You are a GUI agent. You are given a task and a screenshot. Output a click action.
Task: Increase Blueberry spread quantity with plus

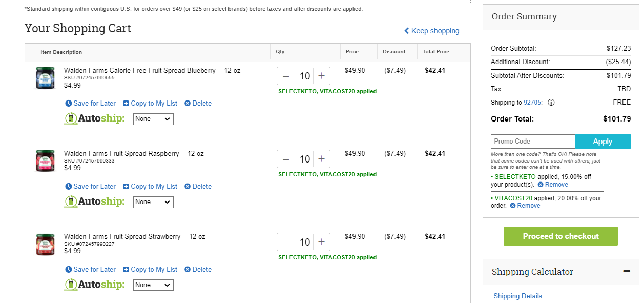[x=321, y=76]
